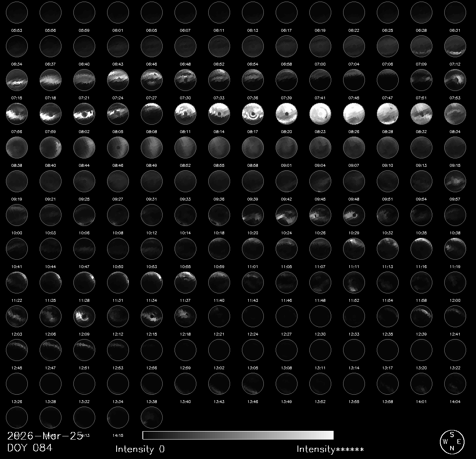Open the 08:11 thumbnail image
The image size is (476, 459).
pos(185,113)
